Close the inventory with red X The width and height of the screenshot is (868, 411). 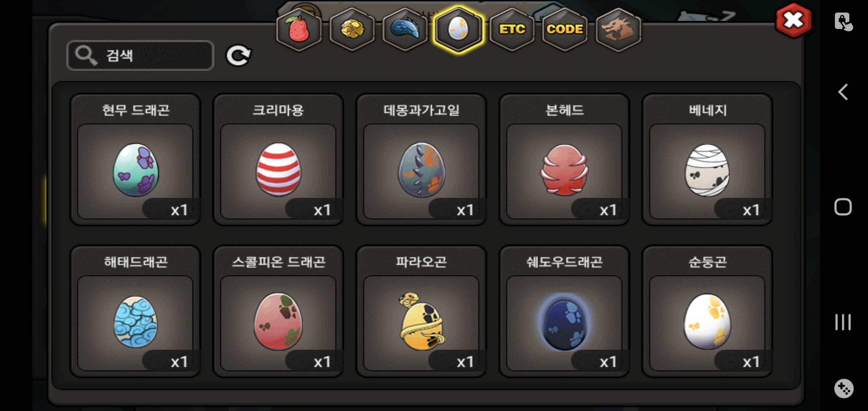(794, 21)
